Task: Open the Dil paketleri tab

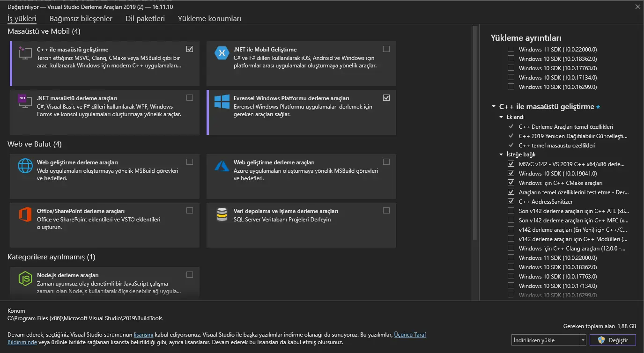Action: pyautogui.click(x=145, y=19)
